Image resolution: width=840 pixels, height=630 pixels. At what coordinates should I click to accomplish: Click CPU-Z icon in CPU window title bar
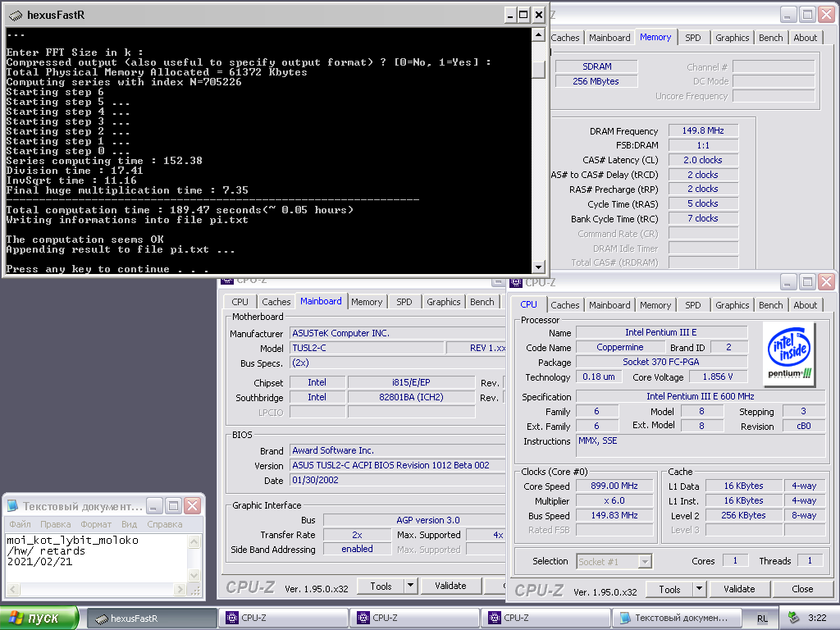coord(517,282)
